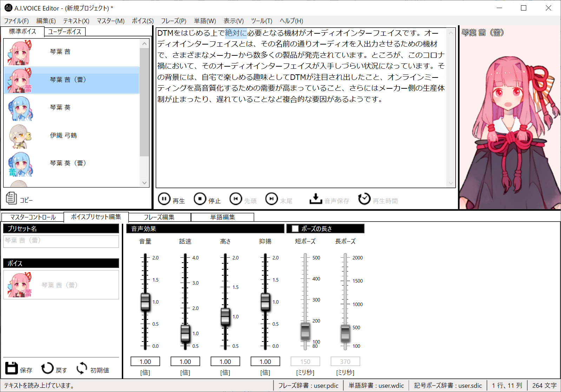
Task: Switch to マスターコントロール tab
Action: click(x=33, y=217)
